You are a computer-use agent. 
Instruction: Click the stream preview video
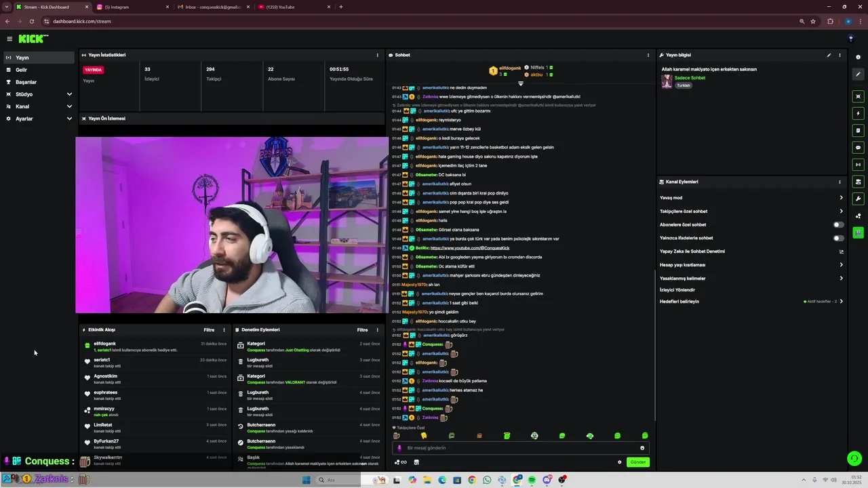point(232,224)
